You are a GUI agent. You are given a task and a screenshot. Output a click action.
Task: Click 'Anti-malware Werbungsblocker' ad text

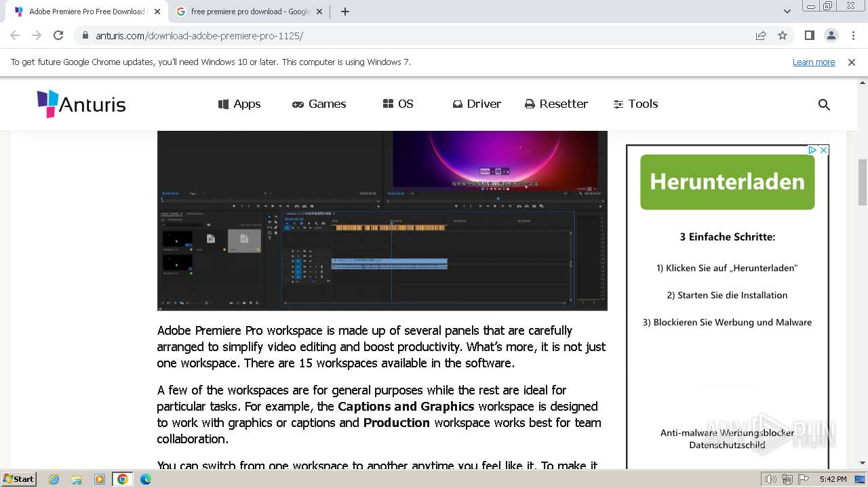click(x=727, y=432)
